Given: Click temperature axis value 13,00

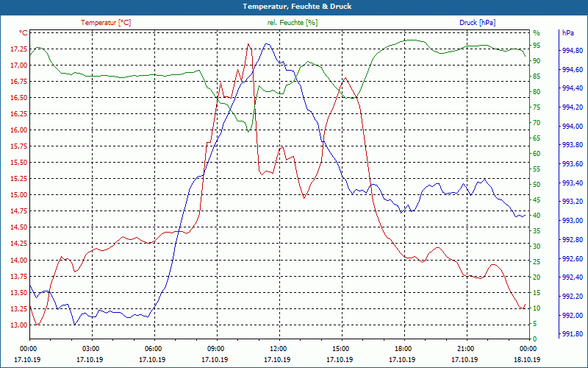Looking at the screenshot, I should pyautogui.click(x=20, y=325).
